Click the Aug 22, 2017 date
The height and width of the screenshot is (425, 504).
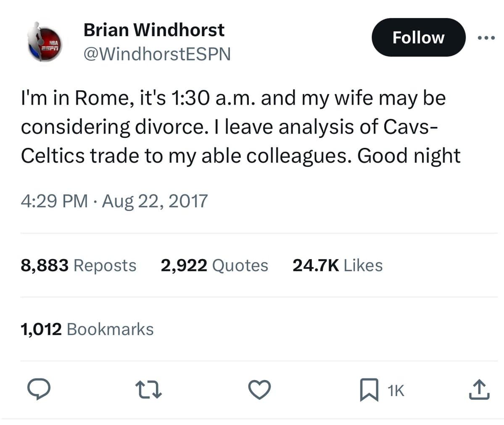(155, 201)
